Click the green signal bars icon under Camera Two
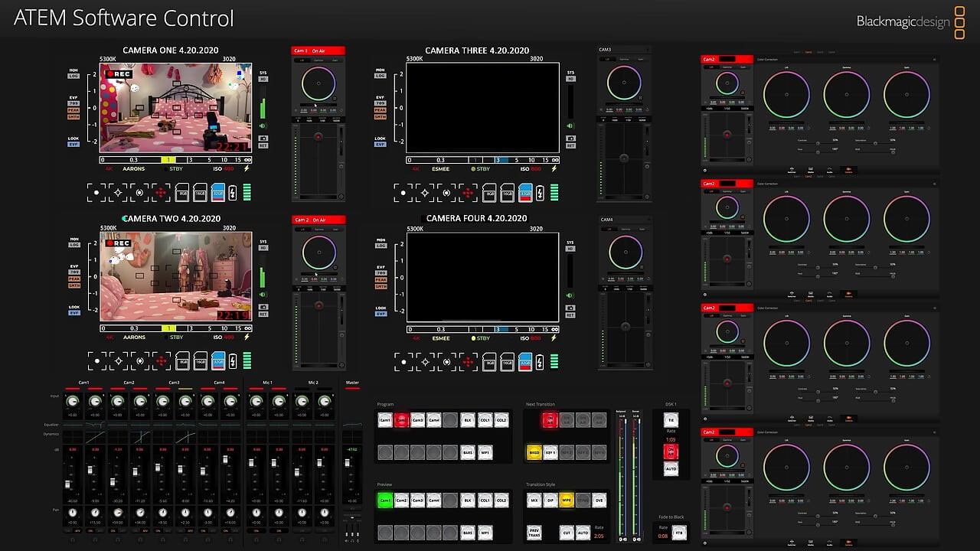Viewport: 980px width, 551px height. (x=247, y=360)
